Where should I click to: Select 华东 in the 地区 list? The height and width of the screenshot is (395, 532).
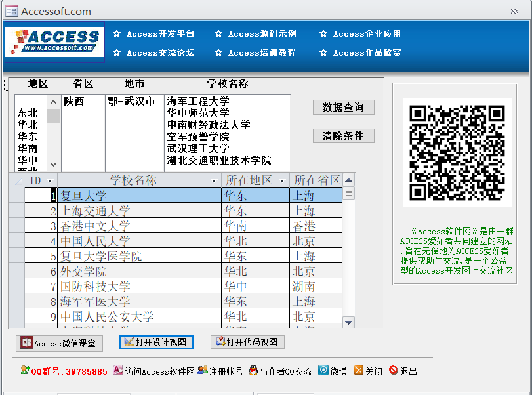coord(28,136)
